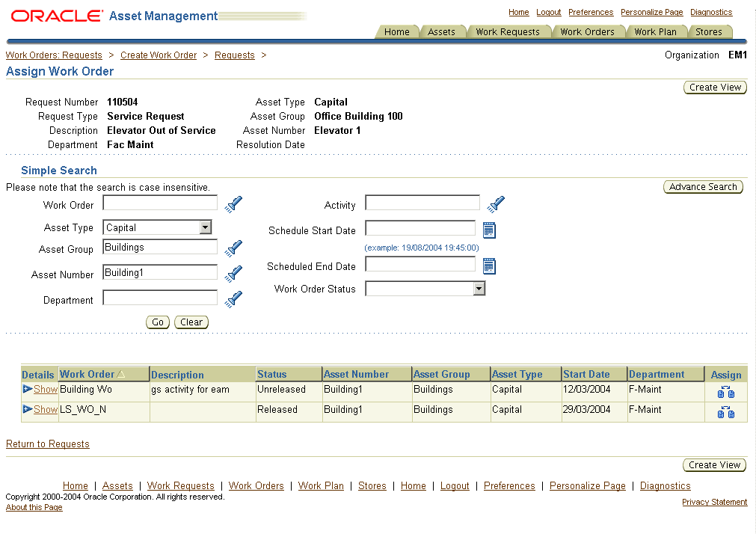
Task: Open the Asset Number search flashlight icon
Action: pos(233,274)
